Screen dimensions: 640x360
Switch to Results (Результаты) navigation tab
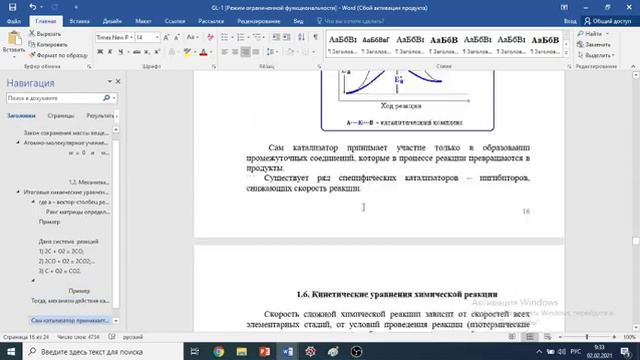click(x=100, y=116)
